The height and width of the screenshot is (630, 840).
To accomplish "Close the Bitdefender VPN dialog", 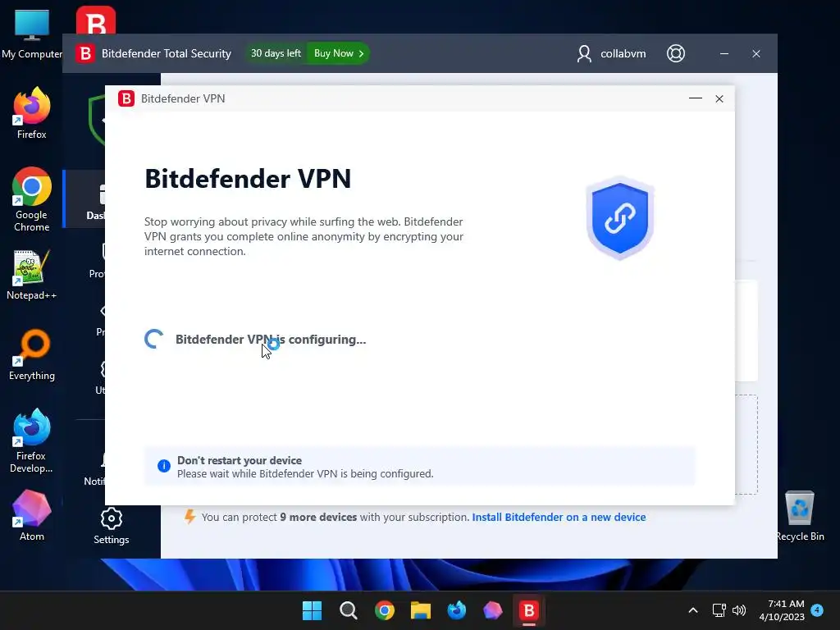I will pyautogui.click(x=719, y=98).
